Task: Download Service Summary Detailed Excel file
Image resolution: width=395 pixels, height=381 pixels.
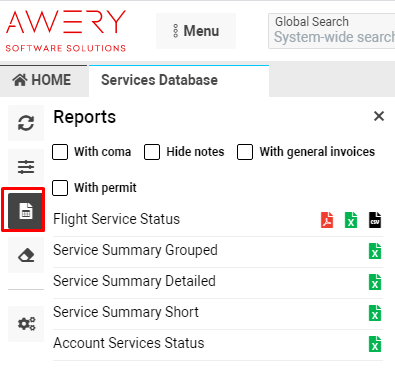Action: [x=375, y=282]
